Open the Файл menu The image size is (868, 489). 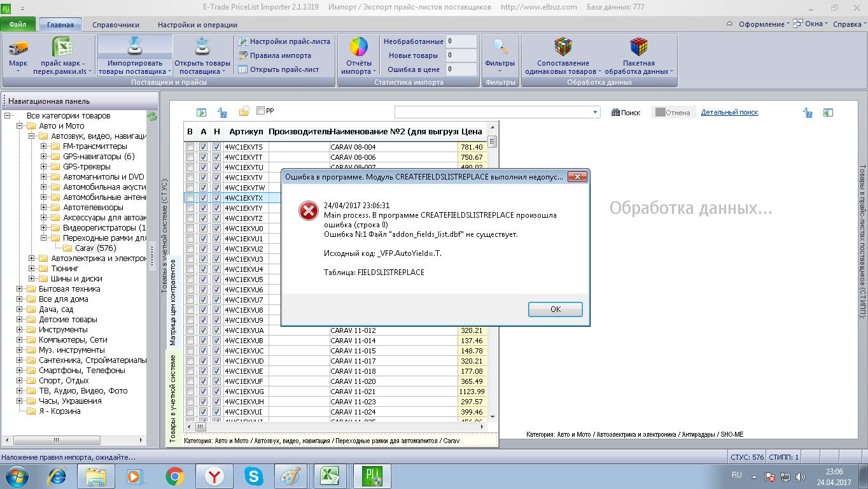tap(18, 25)
